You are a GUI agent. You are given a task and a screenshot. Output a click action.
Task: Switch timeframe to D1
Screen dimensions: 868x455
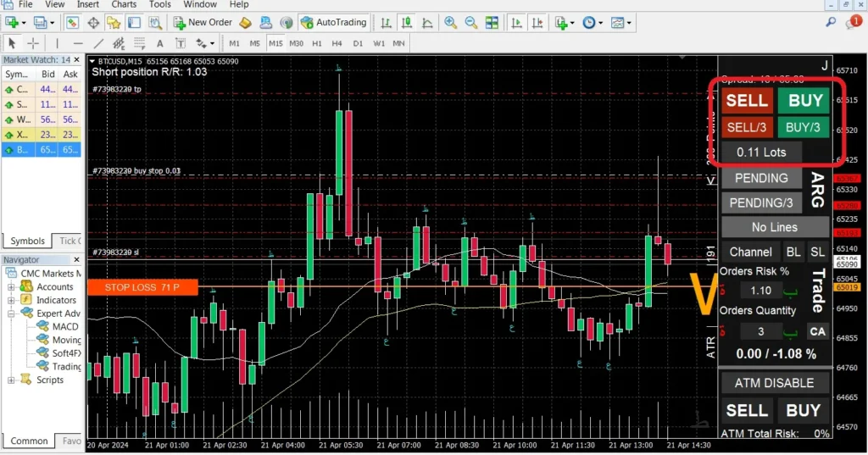pos(359,43)
